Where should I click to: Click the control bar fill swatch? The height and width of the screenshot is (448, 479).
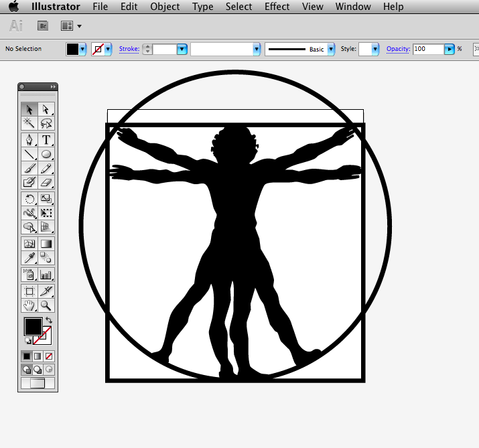[73, 49]
